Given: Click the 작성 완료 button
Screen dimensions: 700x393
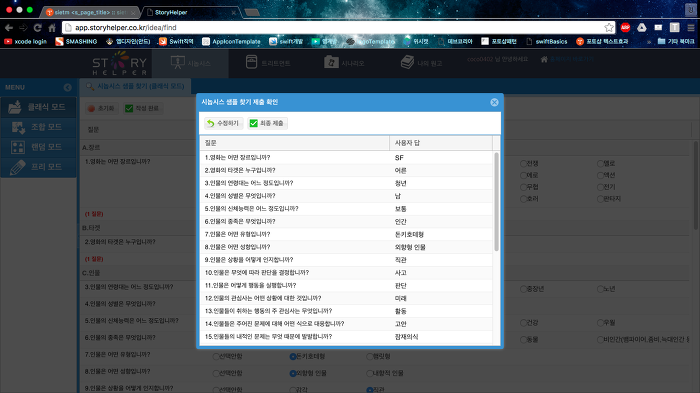Looking at the screenshot, I should pyautogui.click(x=143, y=109).
